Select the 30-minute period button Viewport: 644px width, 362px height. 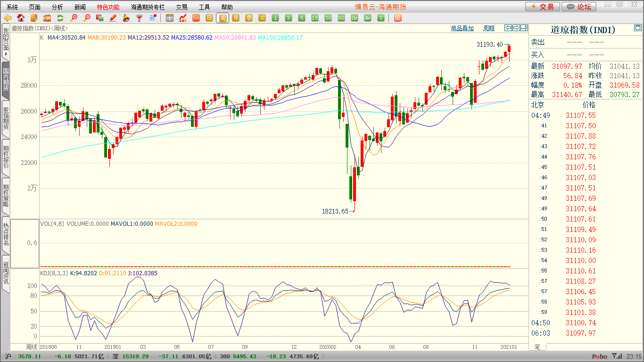(328, 18)
